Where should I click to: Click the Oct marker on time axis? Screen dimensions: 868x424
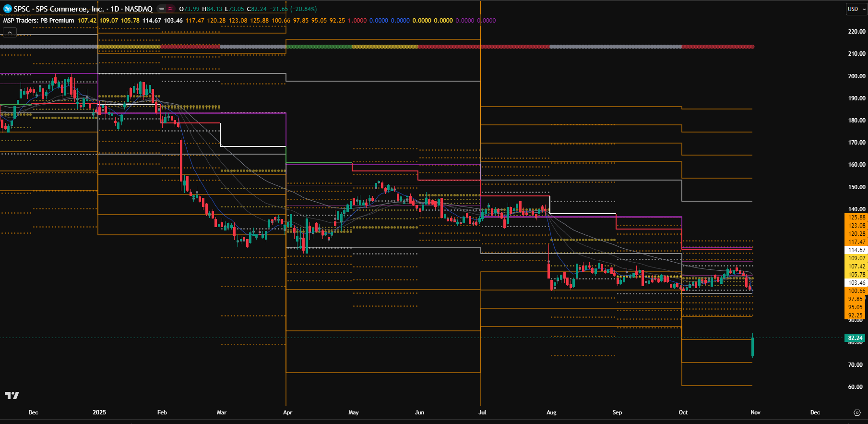point(683,412)
